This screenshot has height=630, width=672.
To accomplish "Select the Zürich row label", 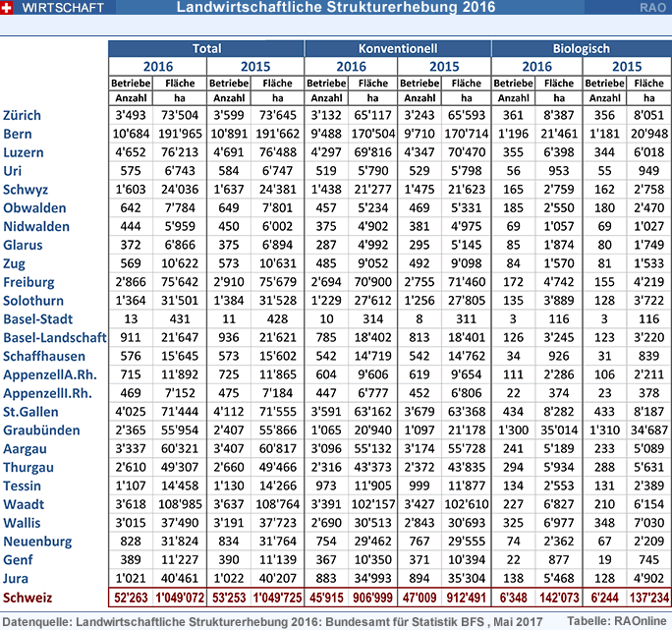I will point(23,116).
